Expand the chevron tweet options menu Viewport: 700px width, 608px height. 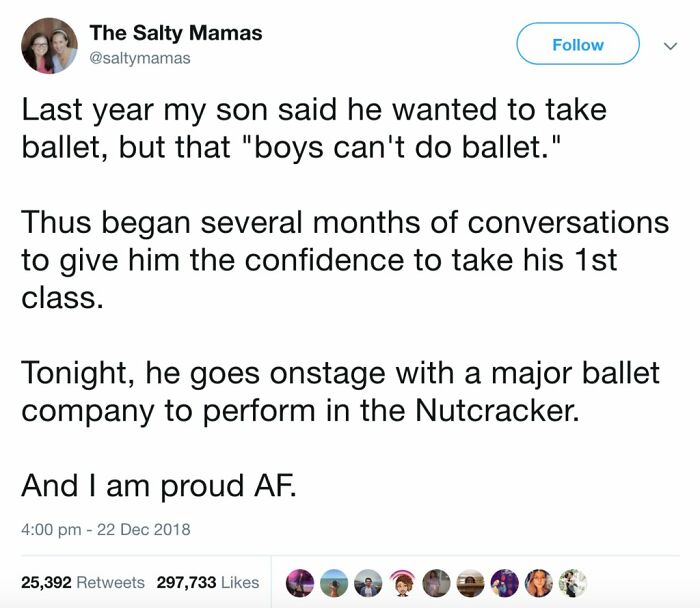pyautogui.click(x=670, y=46)
